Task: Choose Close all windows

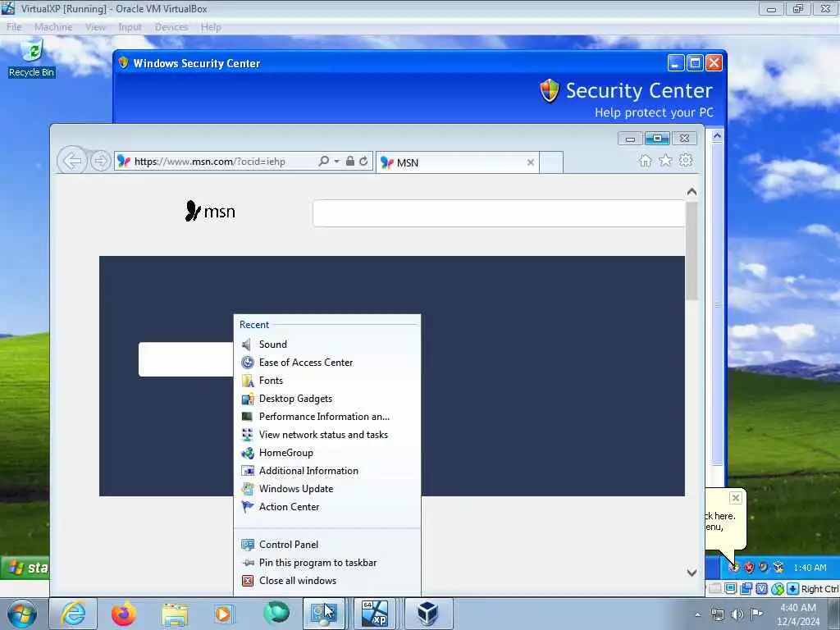Action: coord(327,581)
